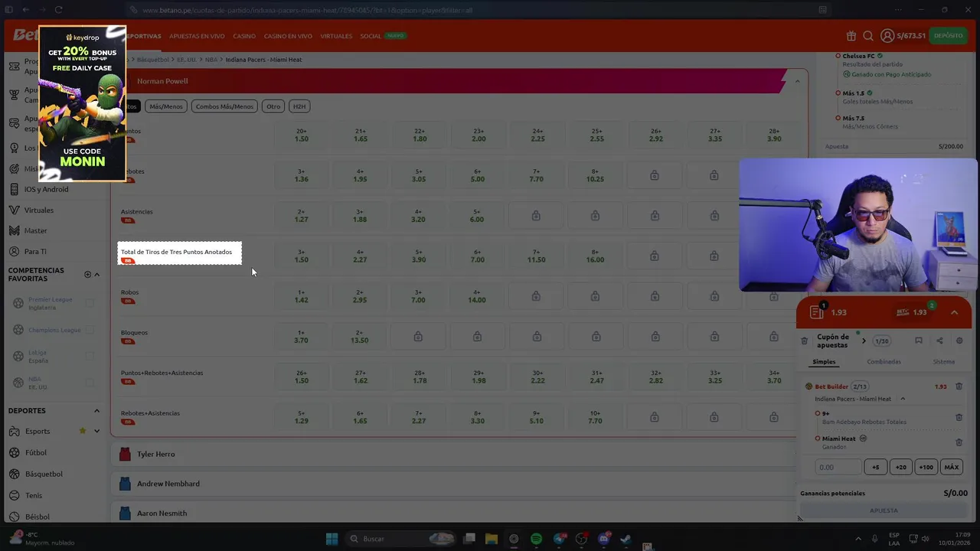Switch to the Sistema bet tab
Image resolution: width=980 pixels, height=551 pixels.
coord(943,361)
